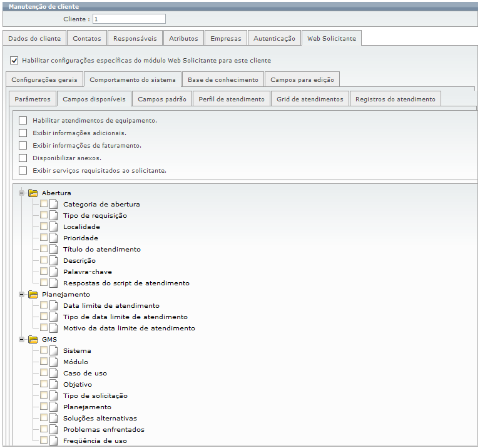Open the Base de conhecimento tab
The image size is (480, 448).
tap(223, 80)
